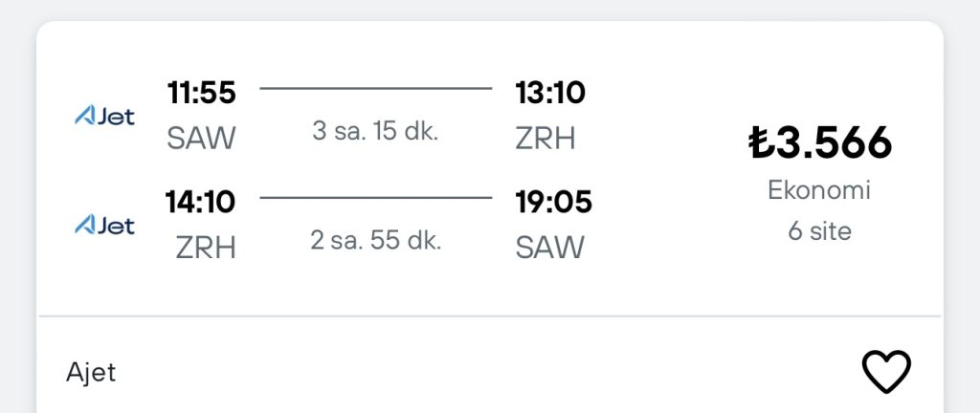Click the AJet logo for the 14:10 flight

click(104, 226)
